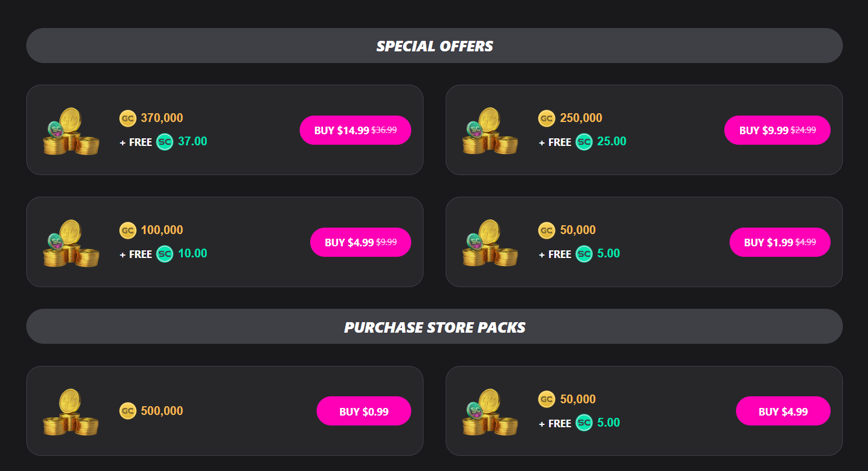The height and width of the screenshot is (471, 868).
Task: Click the SPECIAL OFFERS header
Action: pos(434,46)
